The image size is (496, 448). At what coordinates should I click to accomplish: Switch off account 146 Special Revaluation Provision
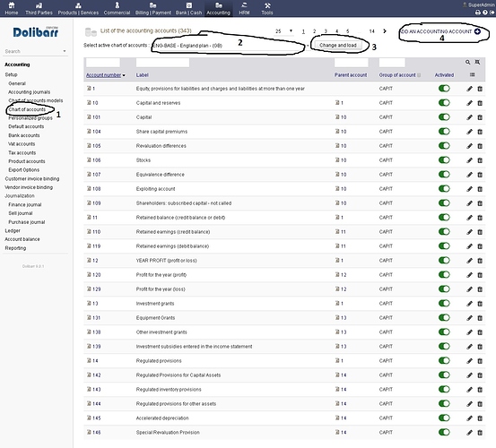(444, 432)
